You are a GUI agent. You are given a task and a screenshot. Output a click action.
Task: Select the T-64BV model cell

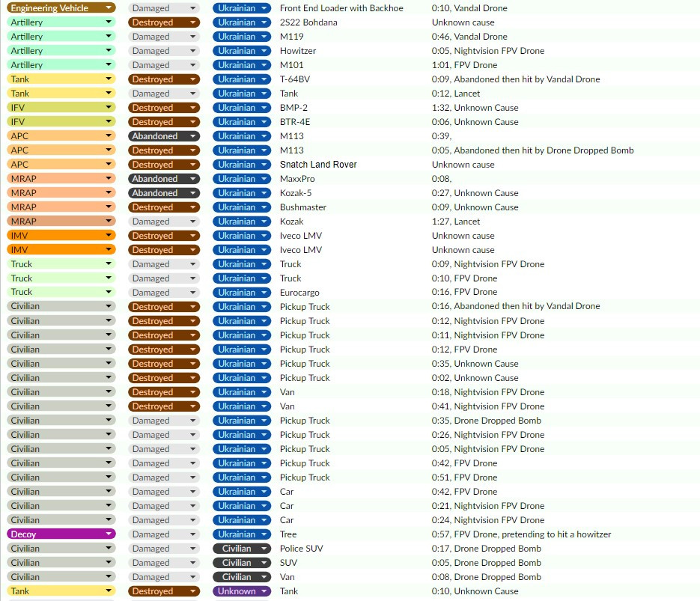295,79
